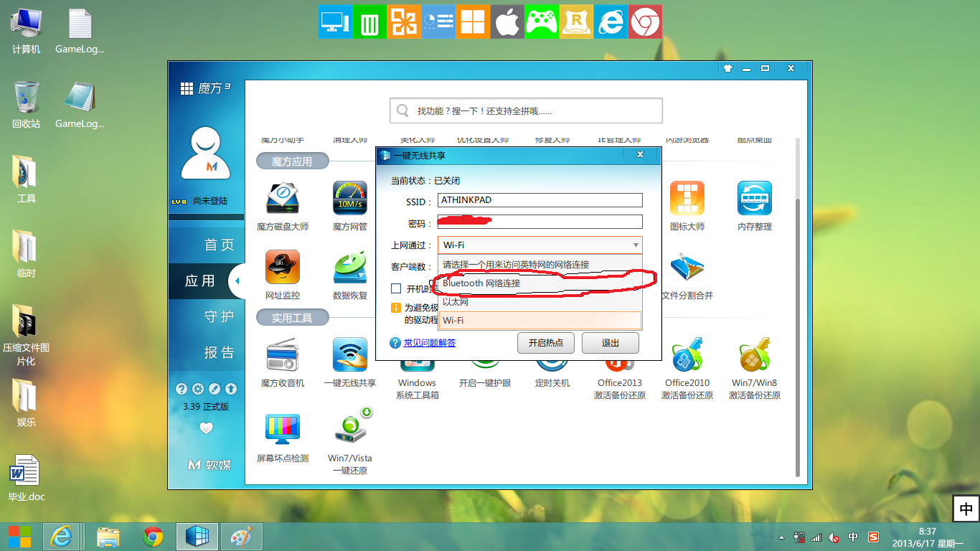The height and width of the screenshot is (551, 980).
Task: Click the Apple logo tile in top dock
Action: [507, 22]
